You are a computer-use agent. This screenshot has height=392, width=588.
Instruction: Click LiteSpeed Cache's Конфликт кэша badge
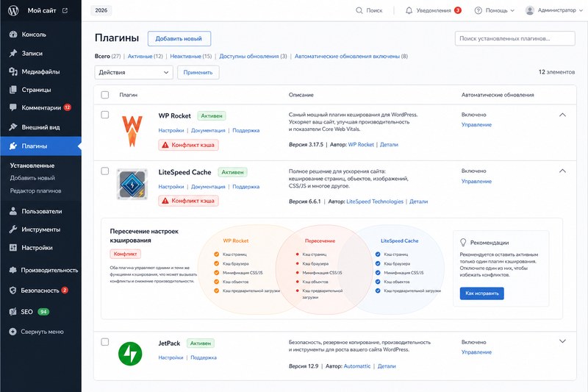(x=188, y=201)
